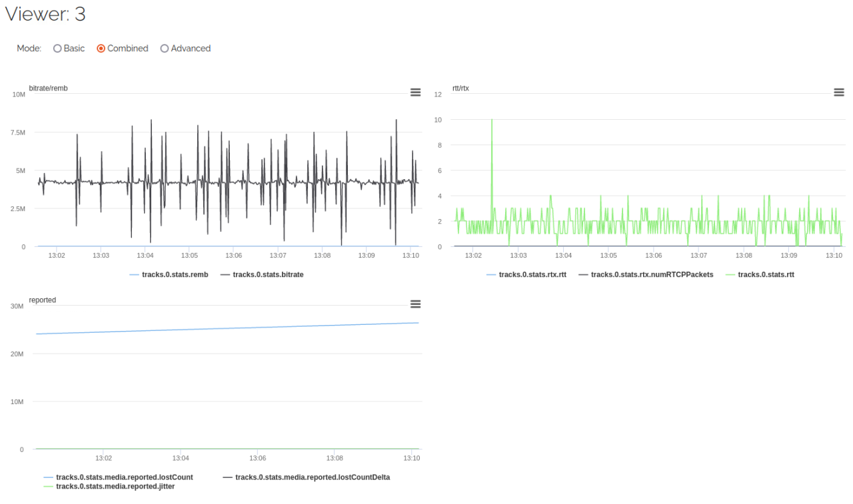Viewport: 853px width, 504px height.
Task: Toggle tracks.0.stats.rtx.rtt legend series
Action: [526, 274]
